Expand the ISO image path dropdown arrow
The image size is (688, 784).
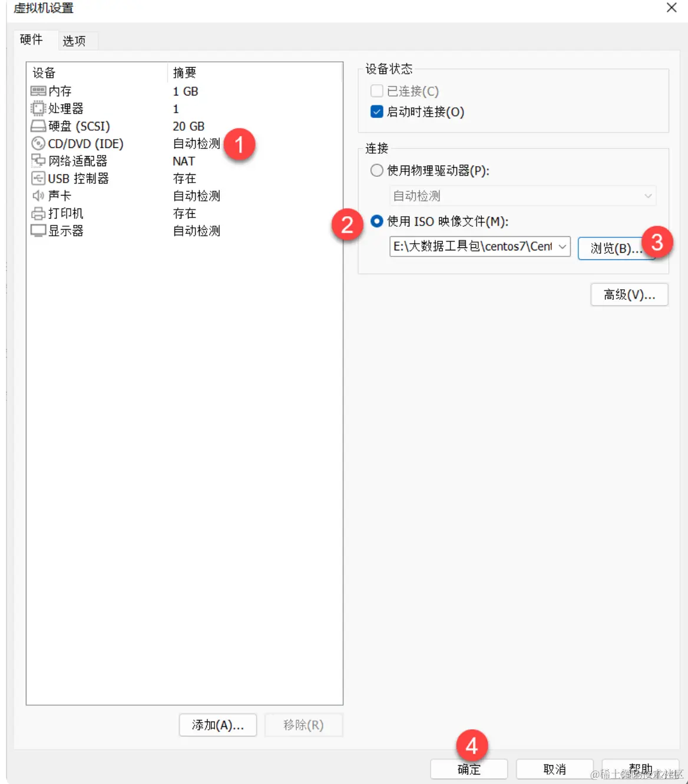point(563,246)
